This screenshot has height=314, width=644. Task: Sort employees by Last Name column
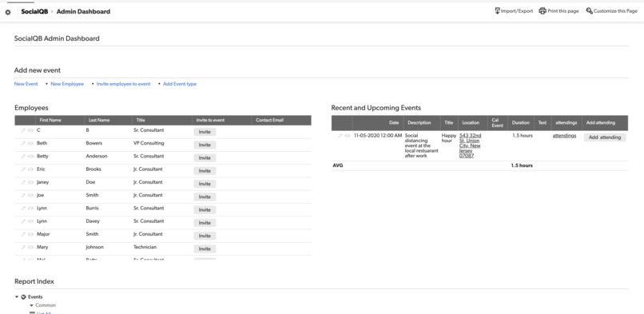(99, 121)
